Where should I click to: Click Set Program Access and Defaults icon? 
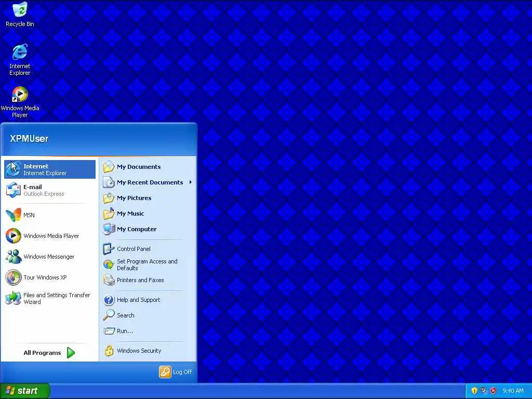point(109,264)
